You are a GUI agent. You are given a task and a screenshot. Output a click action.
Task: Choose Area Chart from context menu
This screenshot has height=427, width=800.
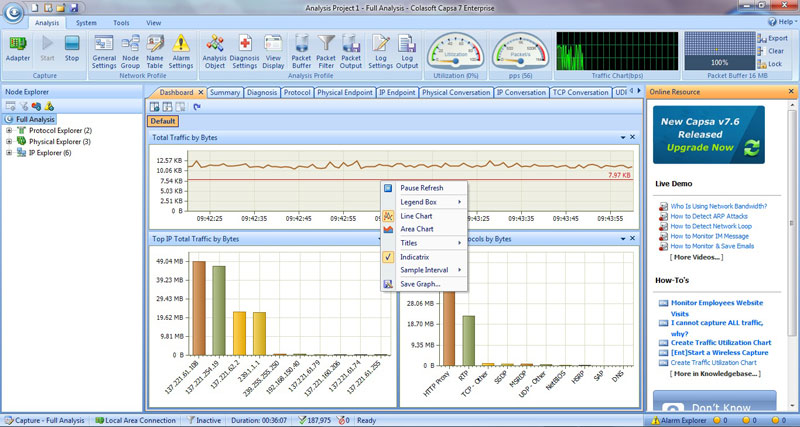point(424,229)
